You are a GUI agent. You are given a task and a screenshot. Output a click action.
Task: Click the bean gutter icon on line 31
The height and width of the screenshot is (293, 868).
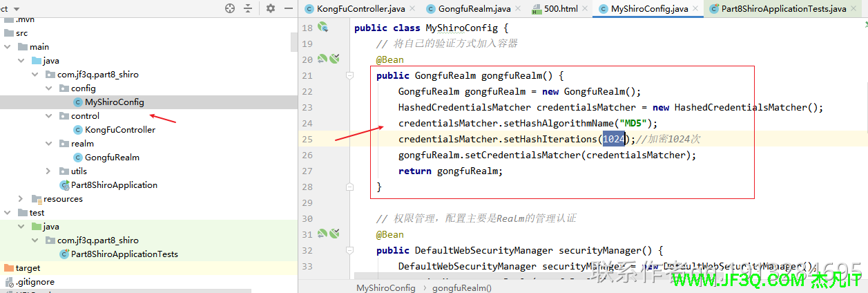pyautogui.click(x=322, y=234)
